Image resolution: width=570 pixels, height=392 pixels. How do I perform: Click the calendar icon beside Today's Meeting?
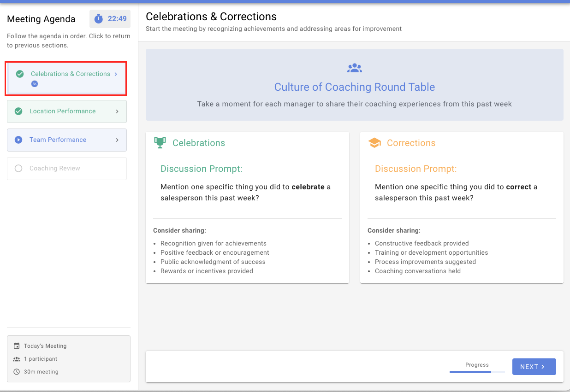(x=17, y=346)
